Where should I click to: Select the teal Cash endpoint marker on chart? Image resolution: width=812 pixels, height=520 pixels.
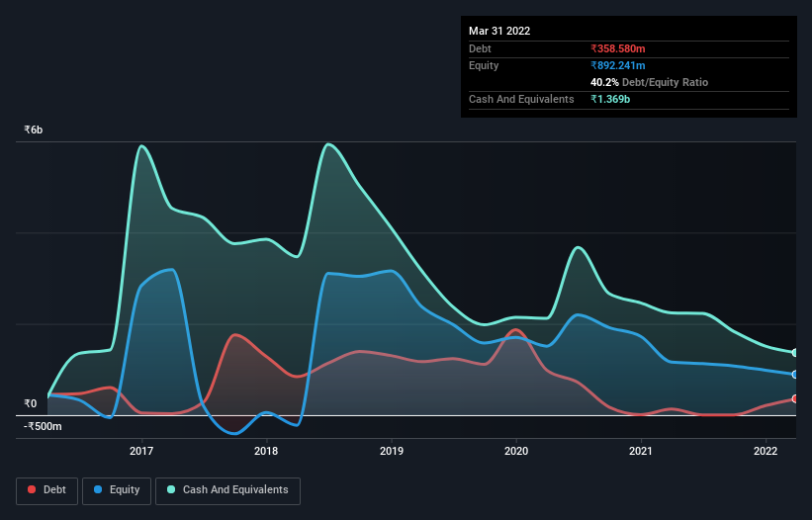click(795, 353)
